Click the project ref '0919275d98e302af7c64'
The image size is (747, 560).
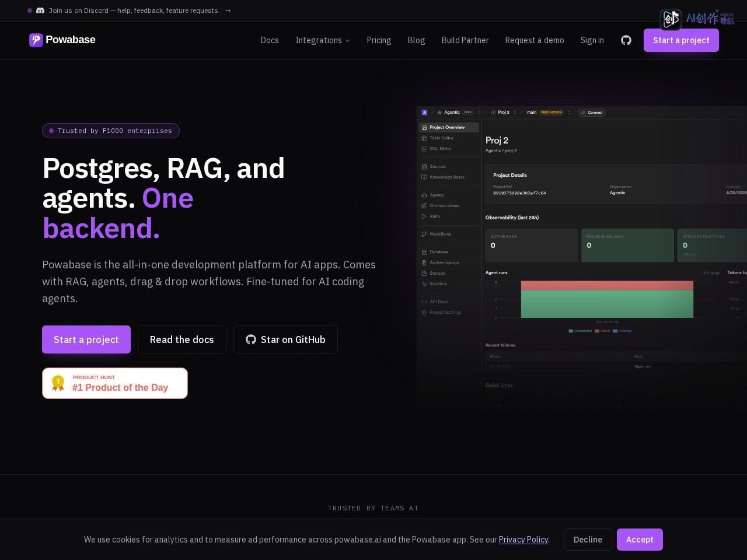pyautogui.click(x=519, y=192)
